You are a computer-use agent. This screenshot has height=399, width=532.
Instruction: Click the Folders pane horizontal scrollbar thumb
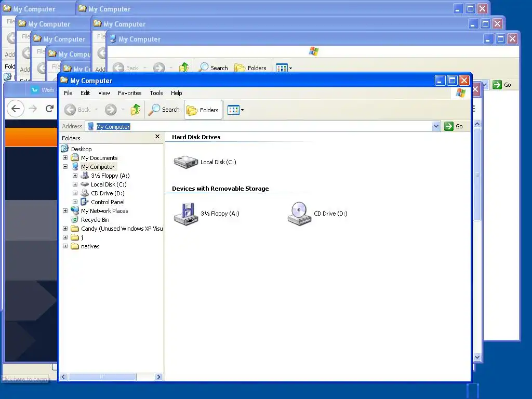click(x=102, y=377)
